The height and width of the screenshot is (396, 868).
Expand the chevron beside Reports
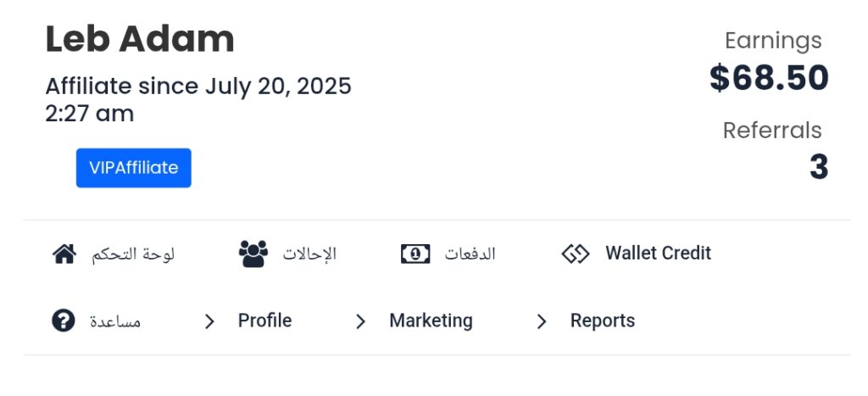pos(542,321)
